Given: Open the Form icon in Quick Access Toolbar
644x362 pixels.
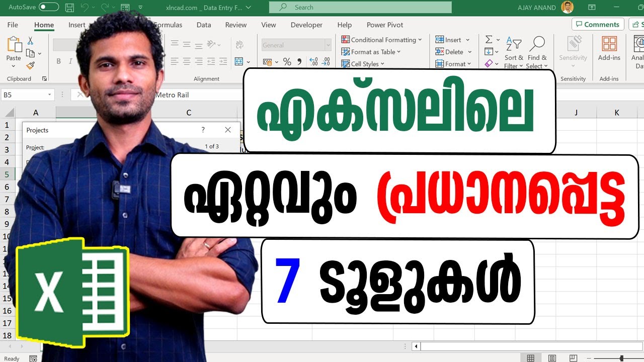Looking at the screenshot, I should [125, 8].
